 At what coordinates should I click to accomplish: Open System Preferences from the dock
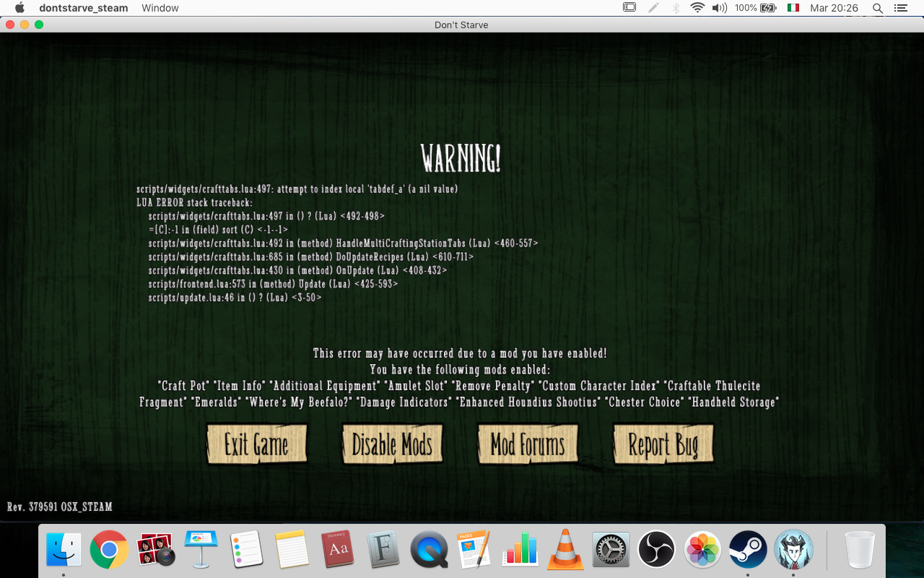tap(611, 549)
